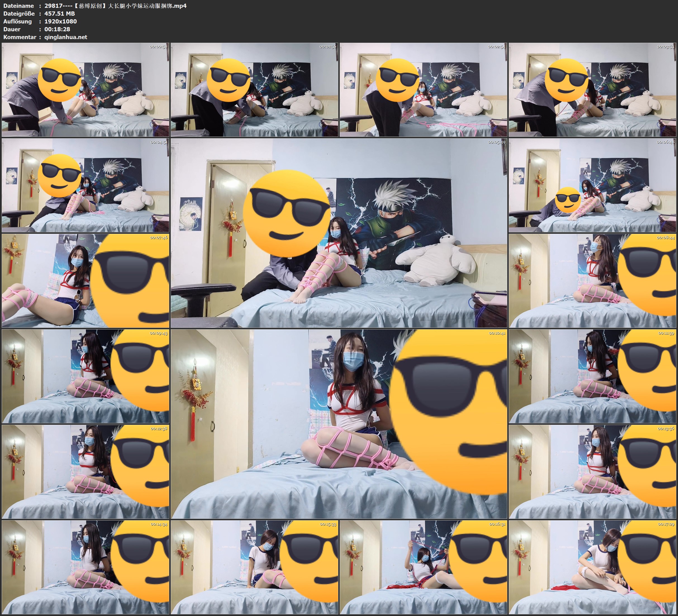Click the frame stamped 00:14:34
Screen dimensions: 678x616
(x=85, y=567)
